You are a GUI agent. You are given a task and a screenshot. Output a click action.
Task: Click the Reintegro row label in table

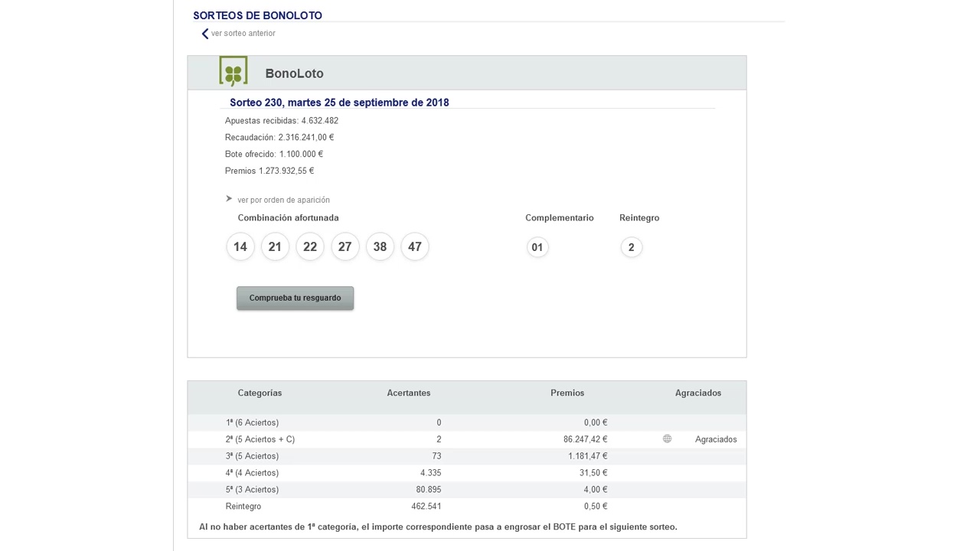click(x=243, y=507)
